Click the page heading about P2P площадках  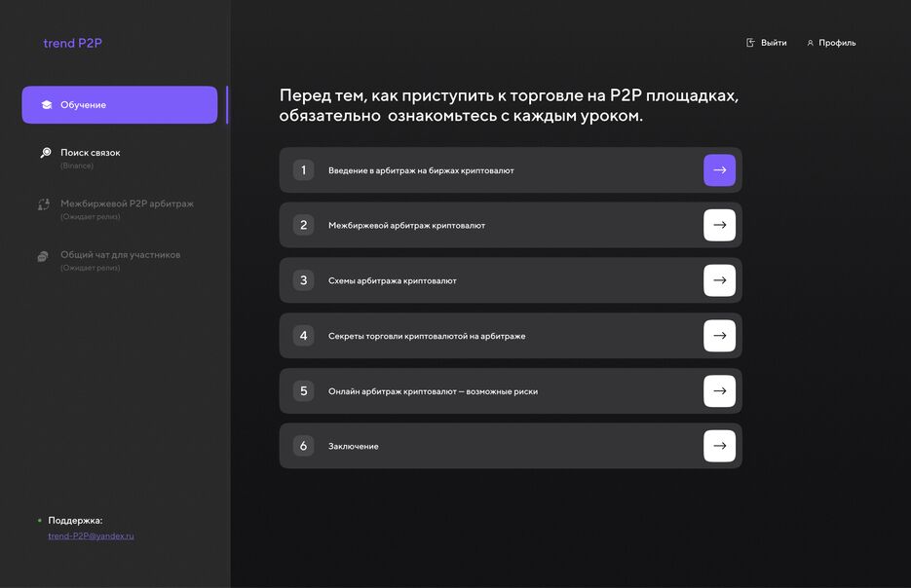[509, 105]
